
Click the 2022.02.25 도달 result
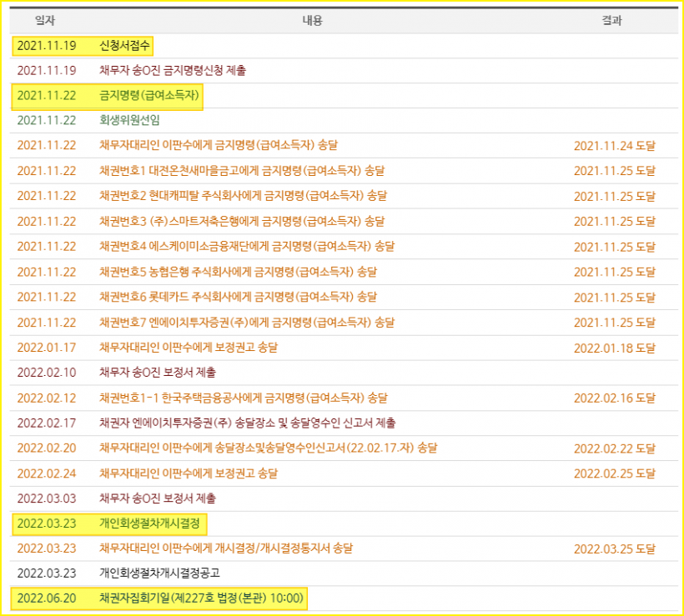(615, 473)
